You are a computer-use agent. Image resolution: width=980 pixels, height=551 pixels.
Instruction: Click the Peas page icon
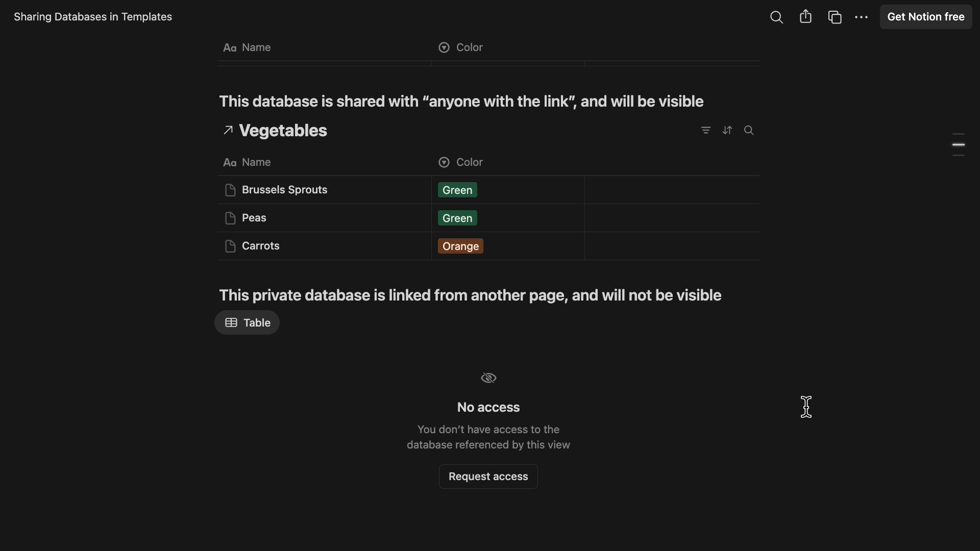(230, 218)
